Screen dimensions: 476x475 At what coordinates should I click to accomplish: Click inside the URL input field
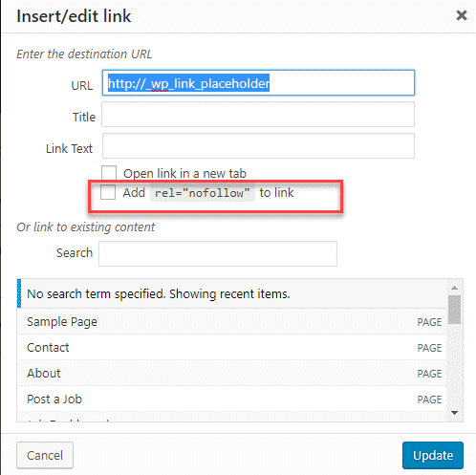coord(258,83)
